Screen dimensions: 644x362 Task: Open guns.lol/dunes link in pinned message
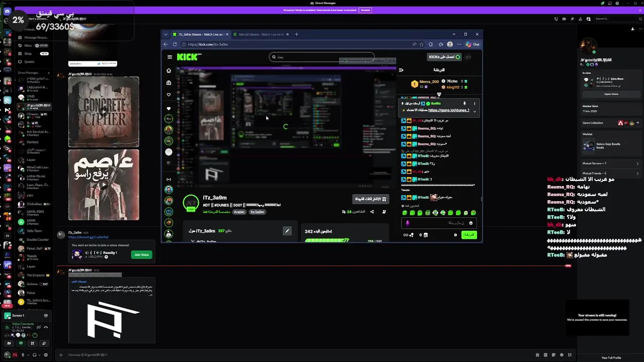(x=449, y=110)
